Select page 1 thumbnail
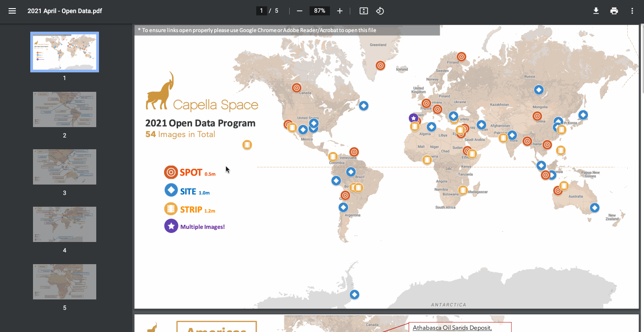The image size is (644, 332). (x=65, y=52)
